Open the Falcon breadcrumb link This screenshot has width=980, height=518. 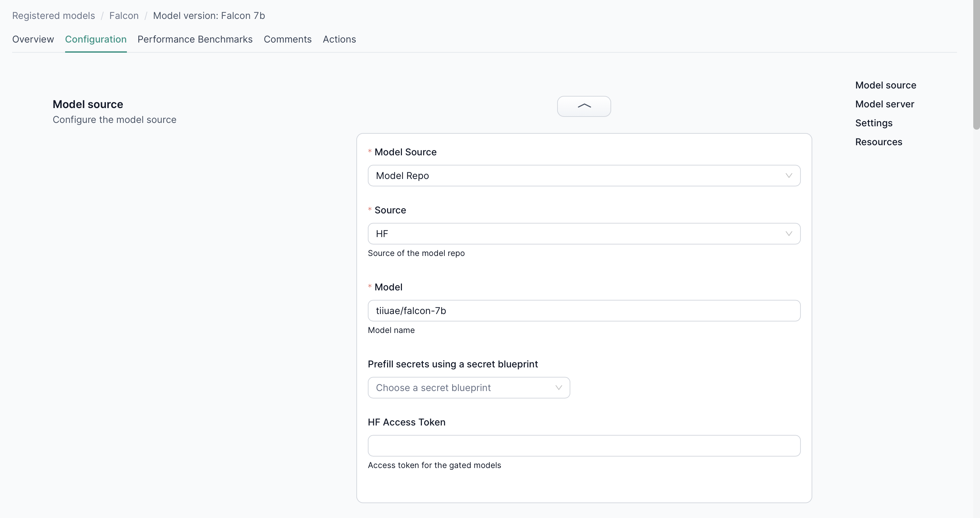tap(124, 16)
